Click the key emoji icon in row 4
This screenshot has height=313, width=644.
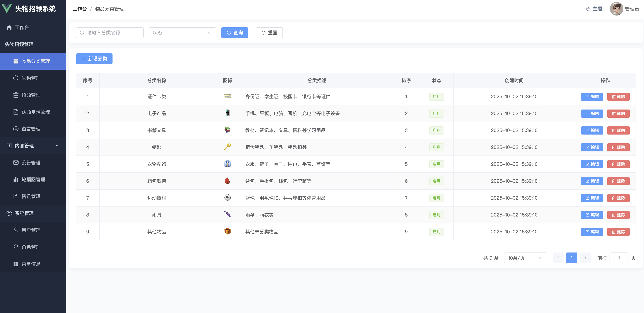point(227,147)
